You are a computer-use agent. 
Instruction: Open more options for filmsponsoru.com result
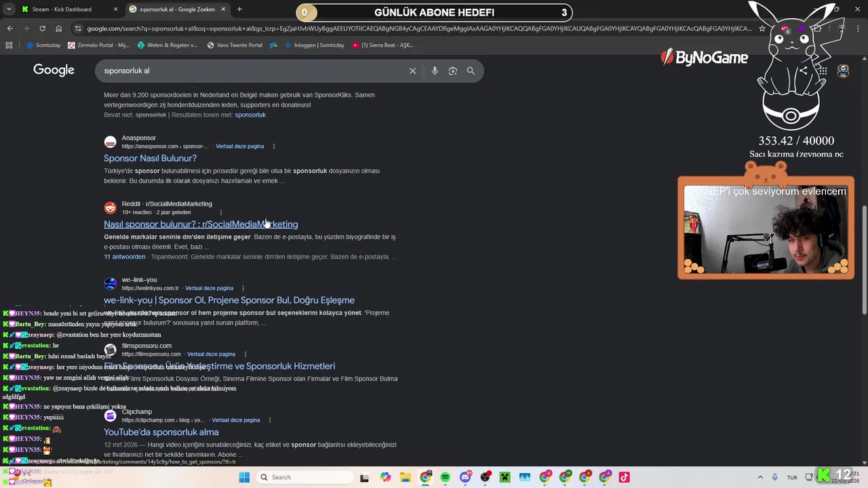tap(245, 354)
